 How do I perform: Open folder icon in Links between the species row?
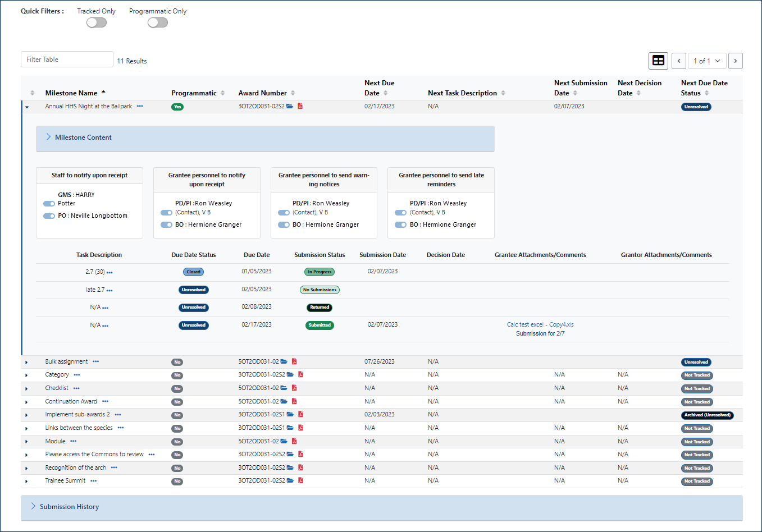point(290,428)
